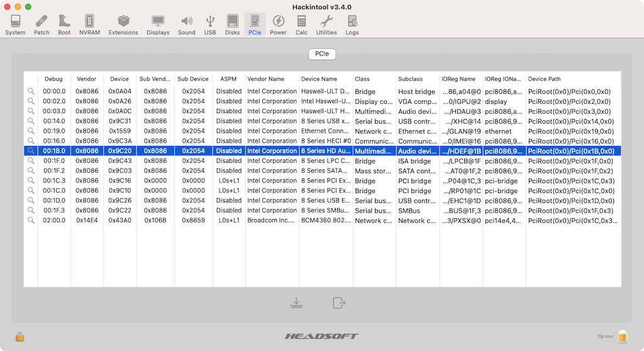Screen dimensions: 644x351
Task: Click the ...P04@1C,3 IOReg name cell
Action: [x=461, y=181]
